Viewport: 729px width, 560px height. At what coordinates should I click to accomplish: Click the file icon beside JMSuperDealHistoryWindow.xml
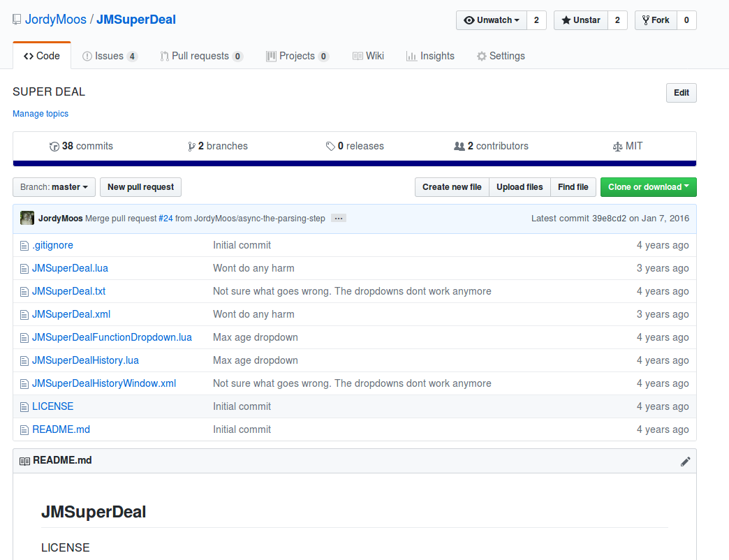(x=24, y=384)
